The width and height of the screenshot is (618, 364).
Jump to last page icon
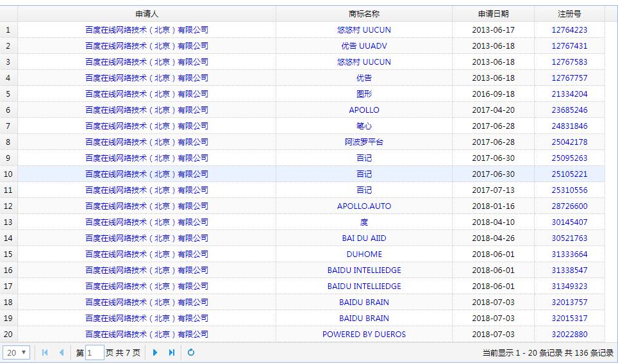[x=172, y=352]
